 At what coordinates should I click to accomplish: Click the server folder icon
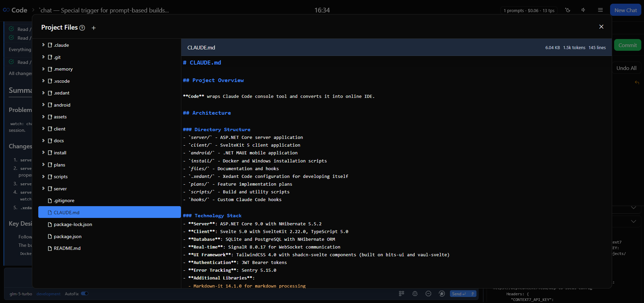(50, 189)
